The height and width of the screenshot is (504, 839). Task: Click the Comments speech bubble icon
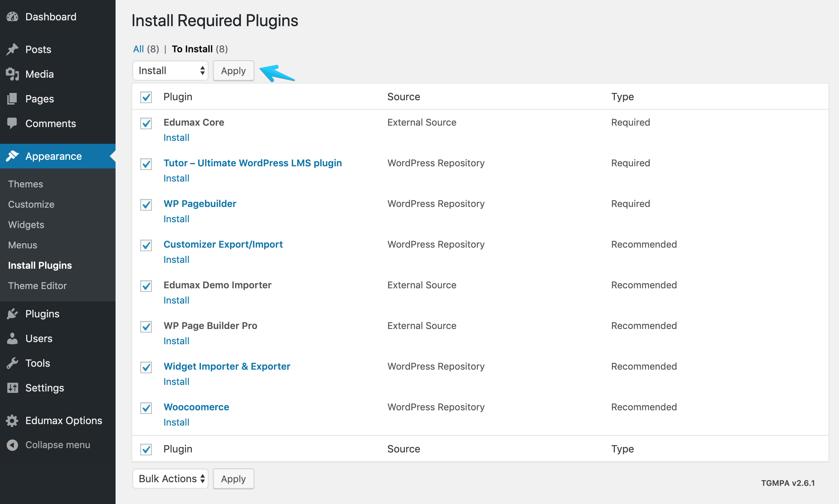coord(12,123)
